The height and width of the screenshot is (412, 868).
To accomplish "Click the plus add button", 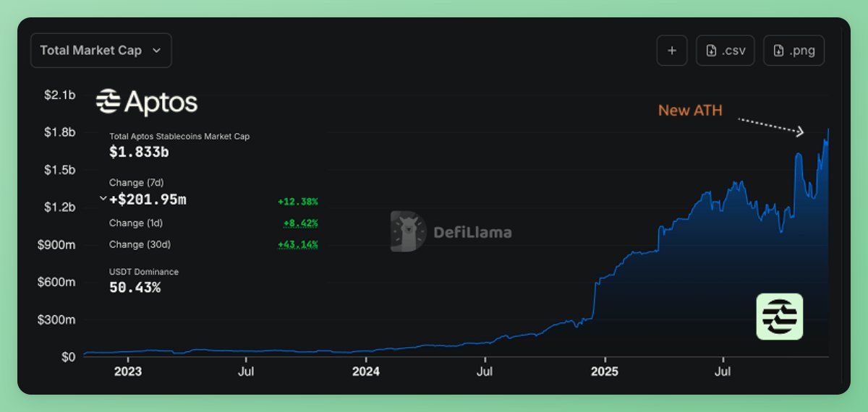I will 672,51.
